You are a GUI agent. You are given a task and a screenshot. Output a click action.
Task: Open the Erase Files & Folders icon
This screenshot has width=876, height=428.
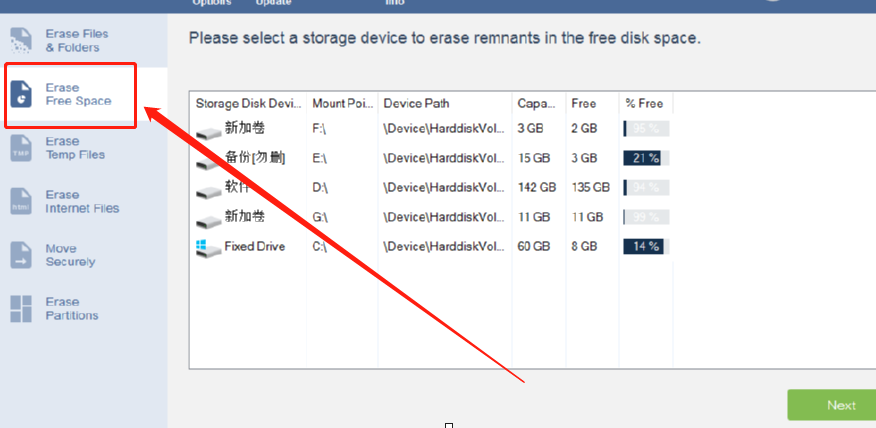(21, 41)
